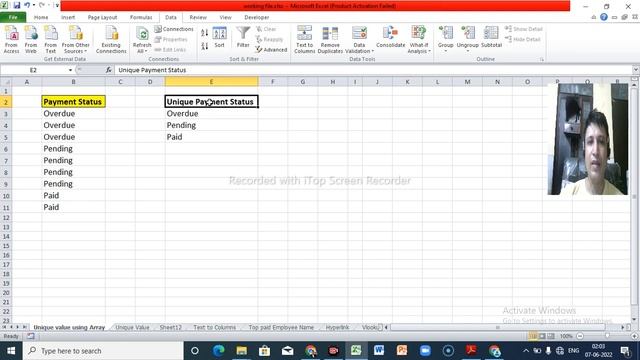The width and height of the screenshot is (640, 360).
Task: Switch to the Home ribbon tab
Action: coord(41,18)
